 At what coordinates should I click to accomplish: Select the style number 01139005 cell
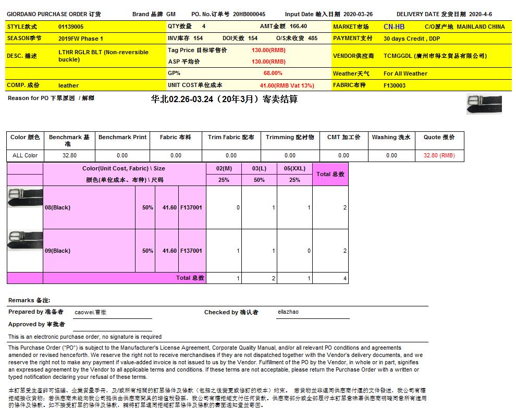pyautogui.click(x=71, y=27)
